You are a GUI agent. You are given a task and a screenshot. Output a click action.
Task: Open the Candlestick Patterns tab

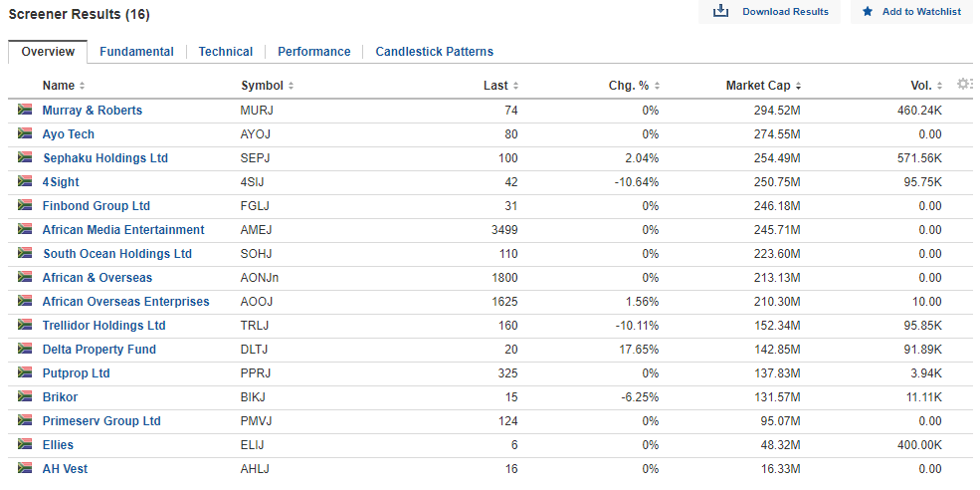click(435, 52)
